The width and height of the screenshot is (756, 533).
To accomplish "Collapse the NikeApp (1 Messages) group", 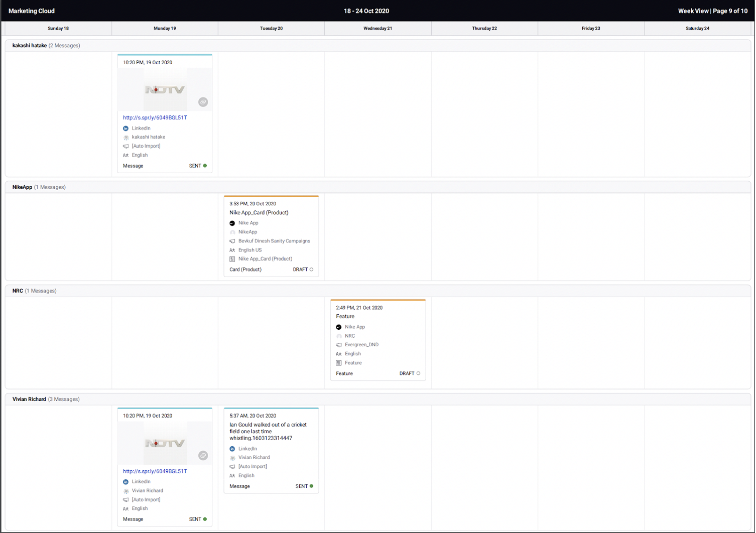I will [378, 187].
